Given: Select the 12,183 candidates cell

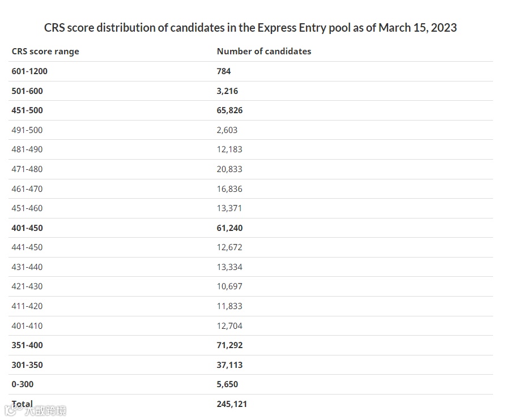Looking at the screenshot, I should click(229, 149).
